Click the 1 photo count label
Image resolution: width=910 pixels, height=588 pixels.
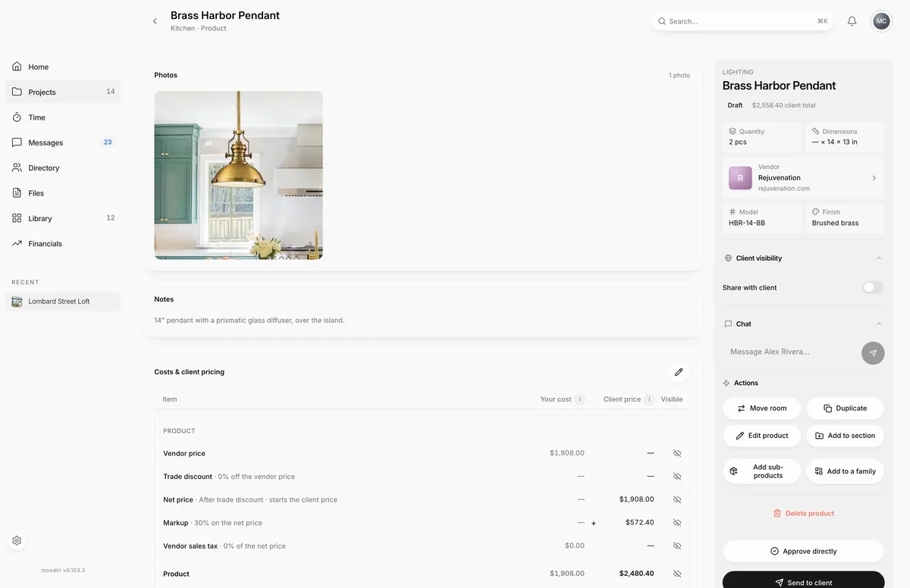click(x=679, y=76)
